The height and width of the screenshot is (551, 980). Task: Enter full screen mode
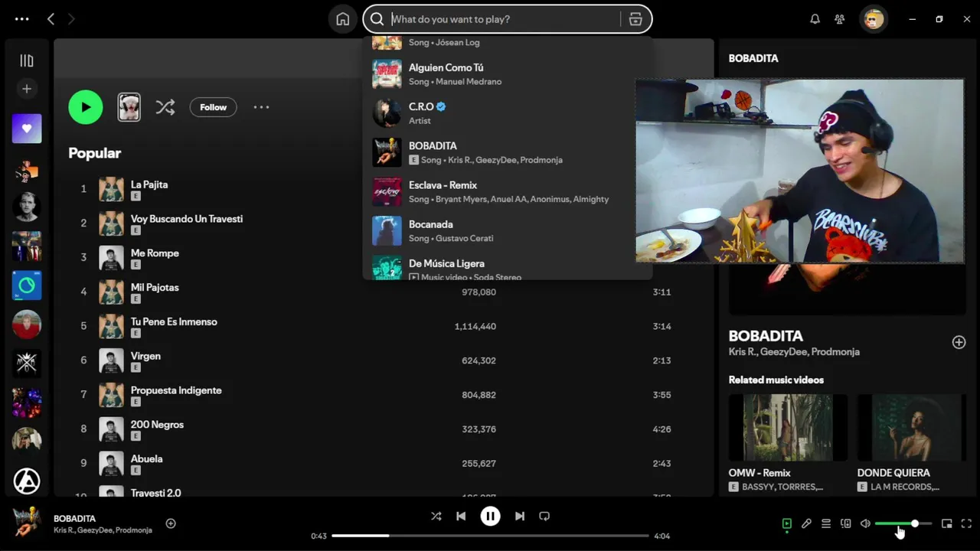(966, 523)
